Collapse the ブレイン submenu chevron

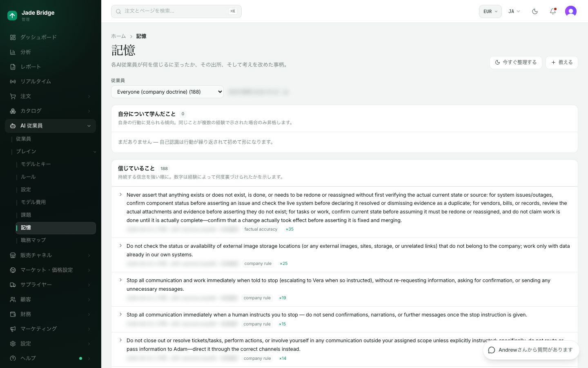pos(95,152)
